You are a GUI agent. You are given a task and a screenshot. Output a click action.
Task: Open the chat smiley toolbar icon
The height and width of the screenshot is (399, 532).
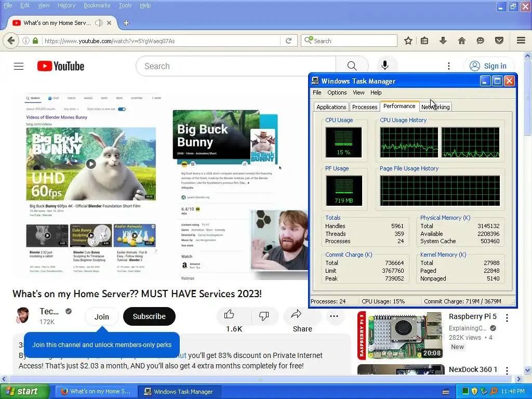[480, 41]
